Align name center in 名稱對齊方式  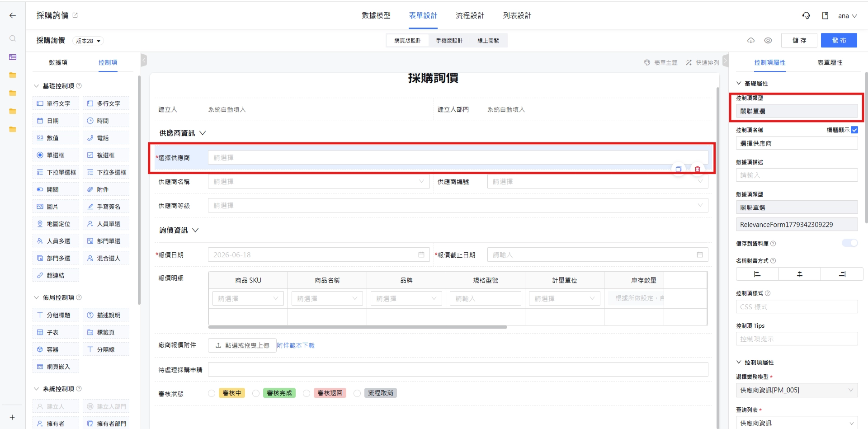click(799, 274)
